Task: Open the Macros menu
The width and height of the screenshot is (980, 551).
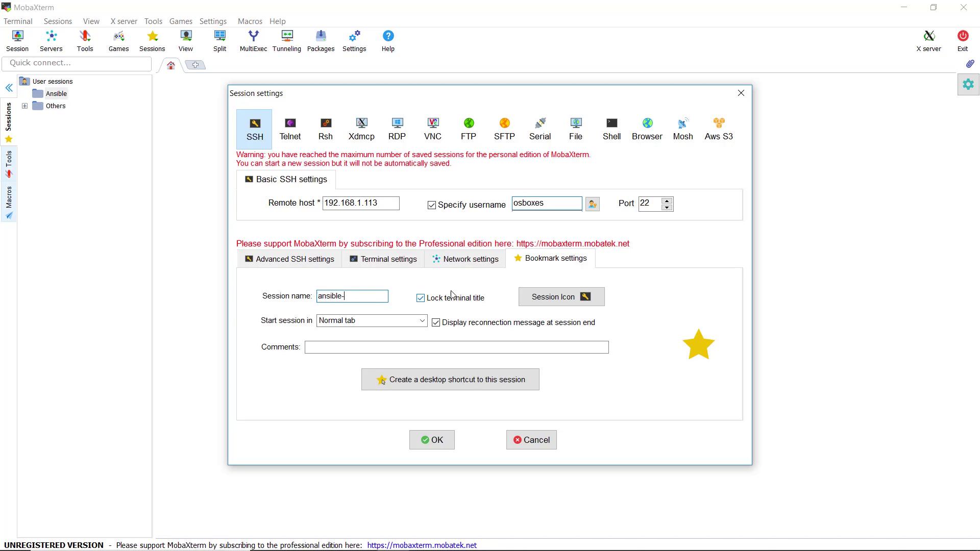Action: click(250, 21)
